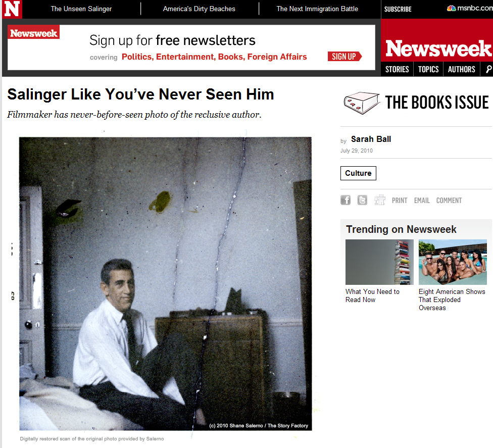Click the red Newsweek logo in ad banner

click(x=34, y=32)
